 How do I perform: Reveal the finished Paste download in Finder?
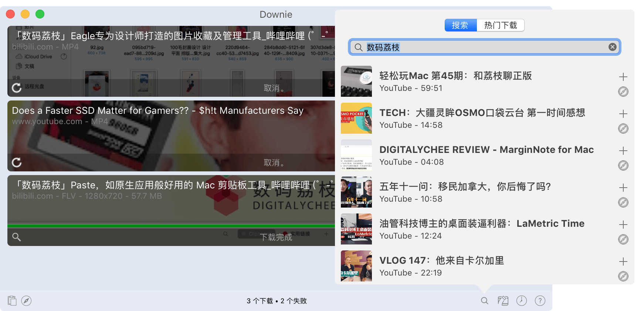click(16, 237)
